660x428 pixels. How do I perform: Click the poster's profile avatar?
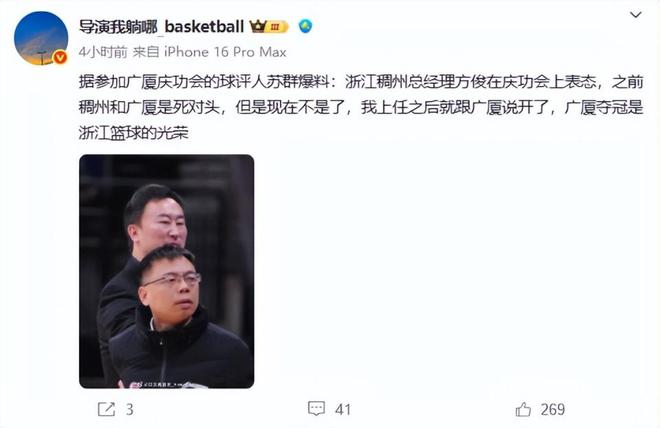coord(41,38)
